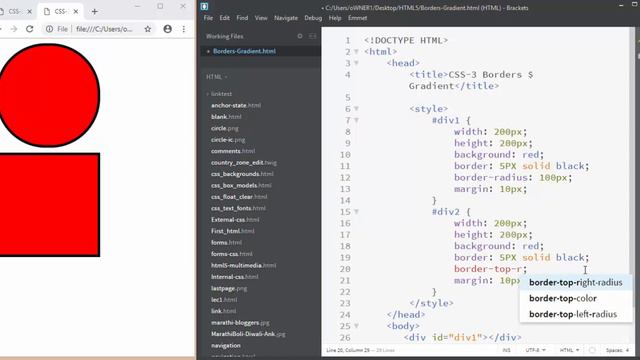Switch to the first Chrome CSS tab
The image size is (640, 360).
coord(14,11)
